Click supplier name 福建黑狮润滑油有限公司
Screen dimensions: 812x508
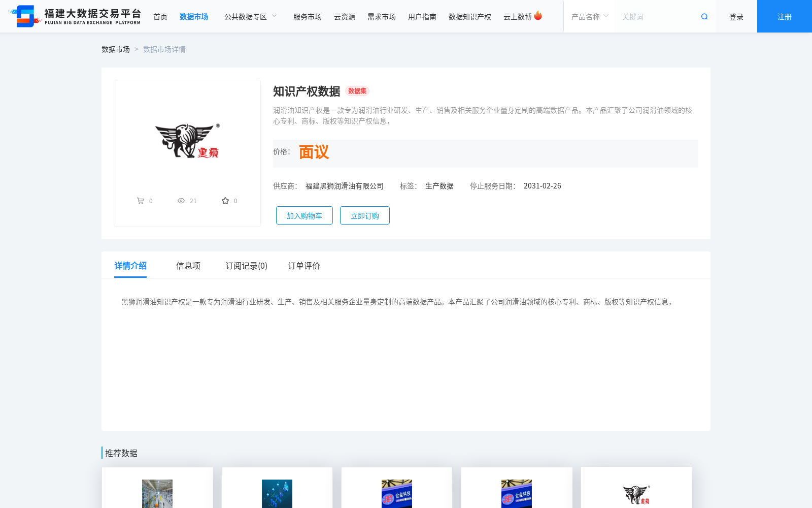[345, 186]
